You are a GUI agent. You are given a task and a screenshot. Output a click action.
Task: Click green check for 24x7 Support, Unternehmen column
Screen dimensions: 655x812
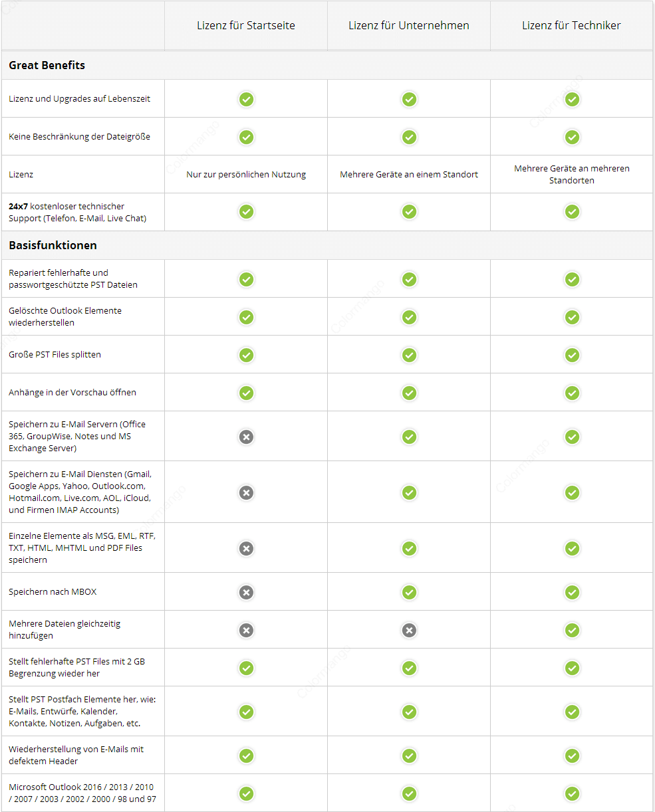409,211
